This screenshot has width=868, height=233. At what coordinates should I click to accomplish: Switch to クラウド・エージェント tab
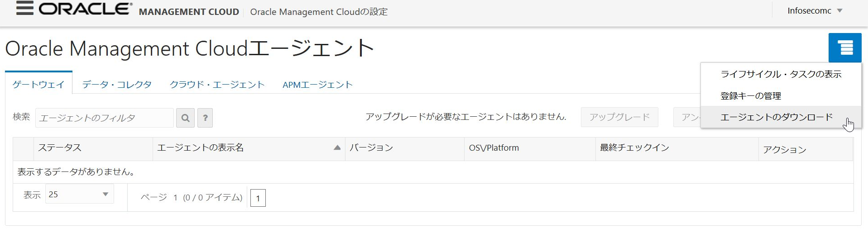click(217, 85)
